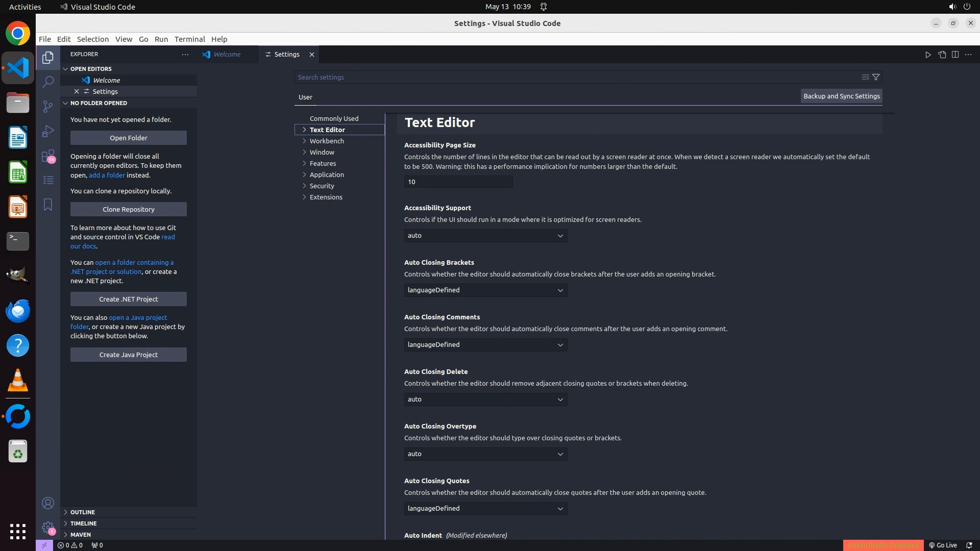Open Auto Closing Brackets dropdown
Viewport: 980px width, 551px height.
[x=485, y=290]
